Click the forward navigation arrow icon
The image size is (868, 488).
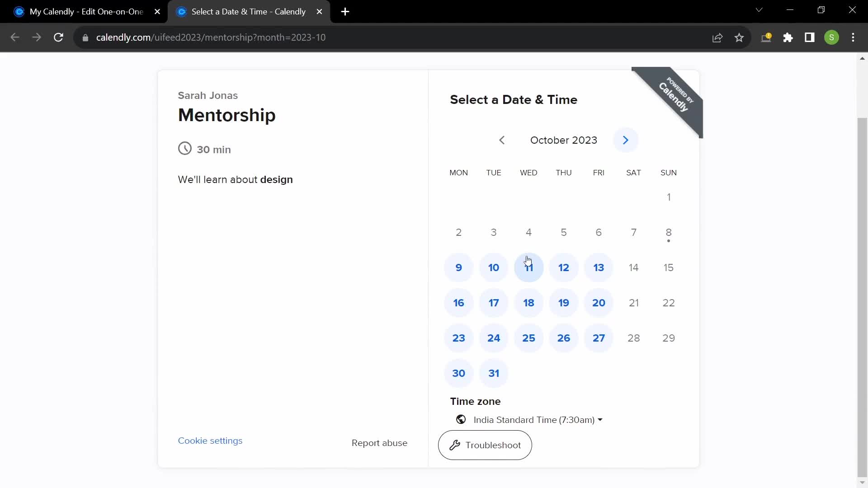(626, 140)
